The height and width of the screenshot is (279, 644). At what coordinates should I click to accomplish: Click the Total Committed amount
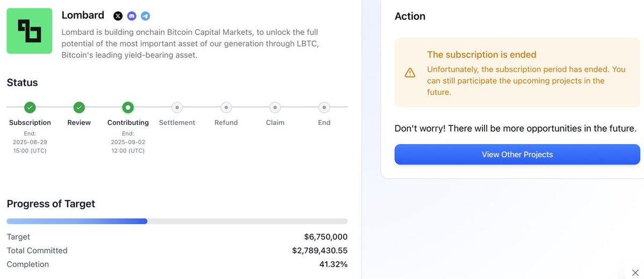(320, 251)
